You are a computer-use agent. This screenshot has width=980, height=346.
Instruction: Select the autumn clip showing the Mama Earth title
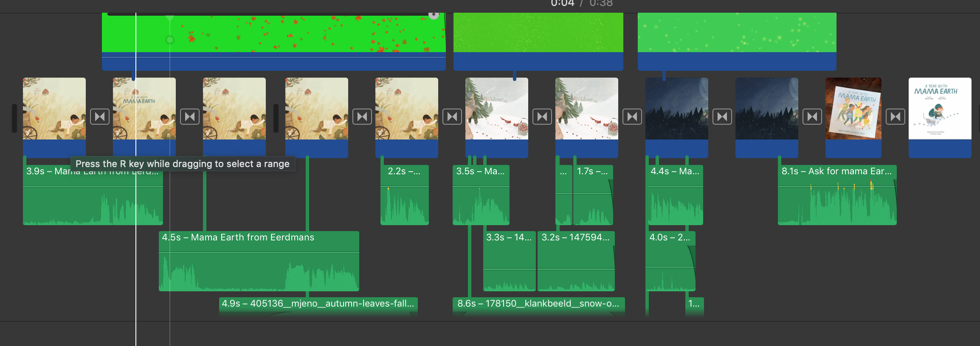(x=144, y=117)
